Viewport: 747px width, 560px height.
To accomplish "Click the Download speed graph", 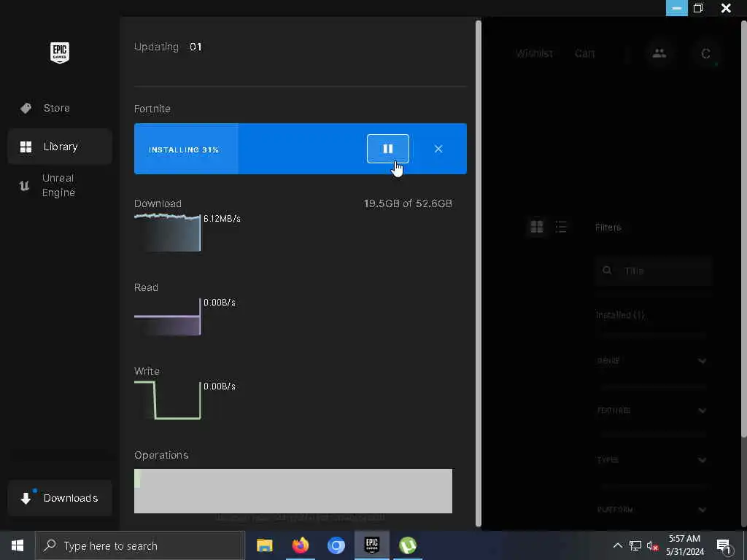I will point(168,233).
